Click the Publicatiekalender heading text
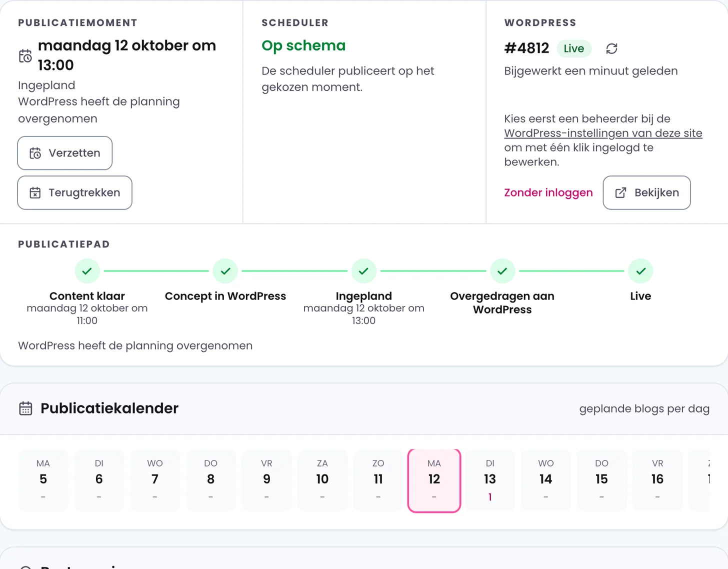Image resolution: width=728 pixels, height=569 pixels. [x=109, y=408]
